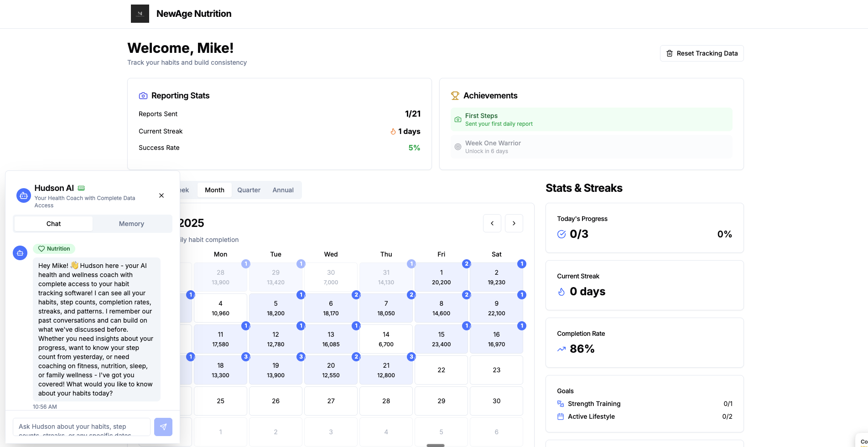868x447 pixels.
Task: Switch to the Memory tab
Action: (131, 224)
